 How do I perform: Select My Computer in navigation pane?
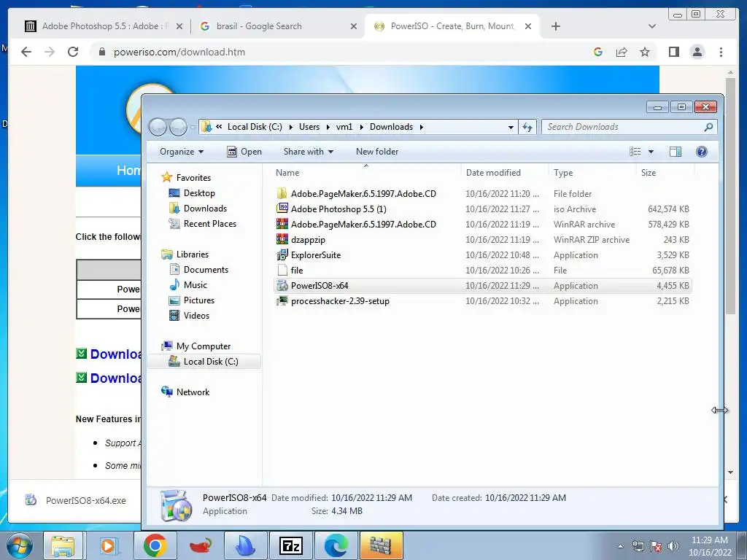point(196,346)
